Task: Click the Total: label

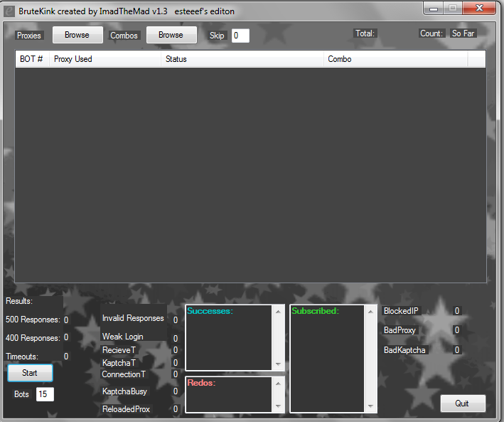Action: 365,33
